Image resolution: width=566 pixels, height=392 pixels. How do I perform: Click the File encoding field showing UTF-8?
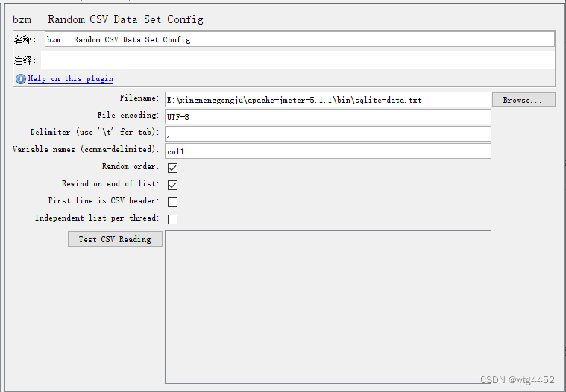tap(328, 117)
